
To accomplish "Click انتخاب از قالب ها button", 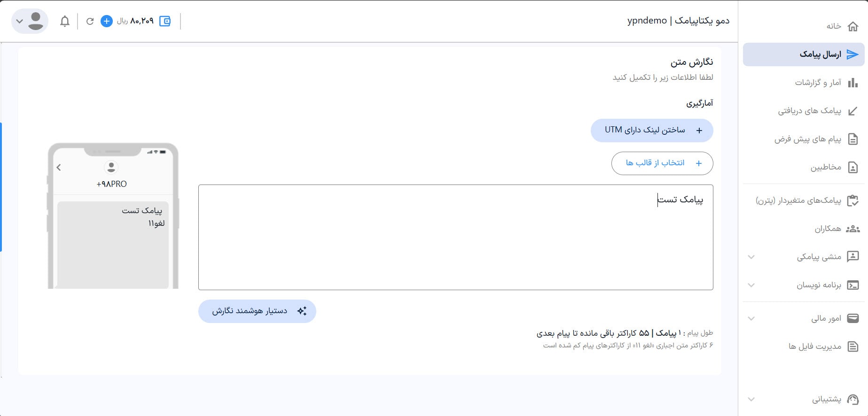I will (x=662, y=163).
